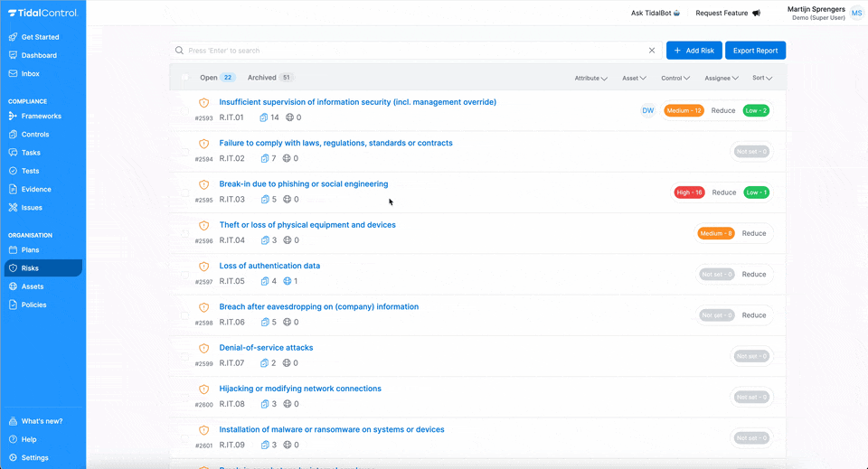Clear the search with the X button
The height and width of the screenshot is (469, 868).
[x=652, y=51]
